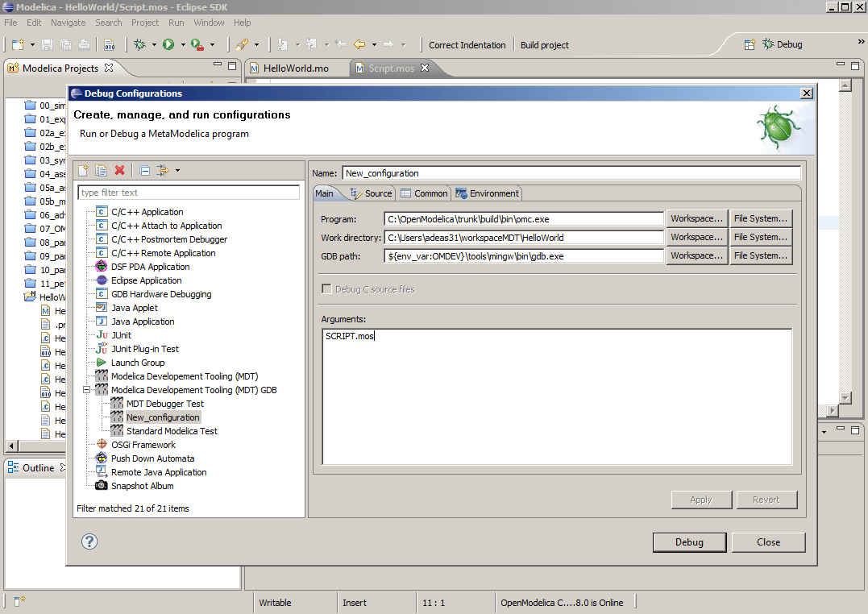868x614 pixels.
Task: Collapse the Modelica Developement Tooling (MDT) GDB node
Action: 87,389
